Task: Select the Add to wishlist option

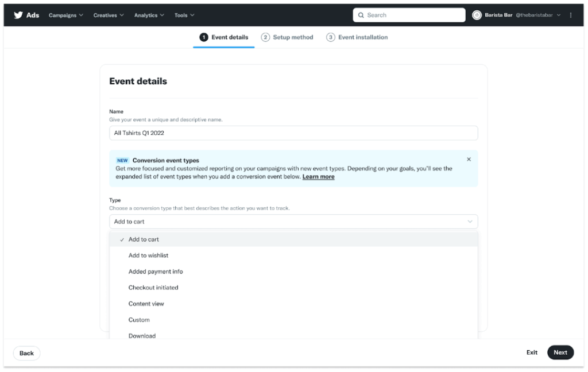Action: coord(148,255)
